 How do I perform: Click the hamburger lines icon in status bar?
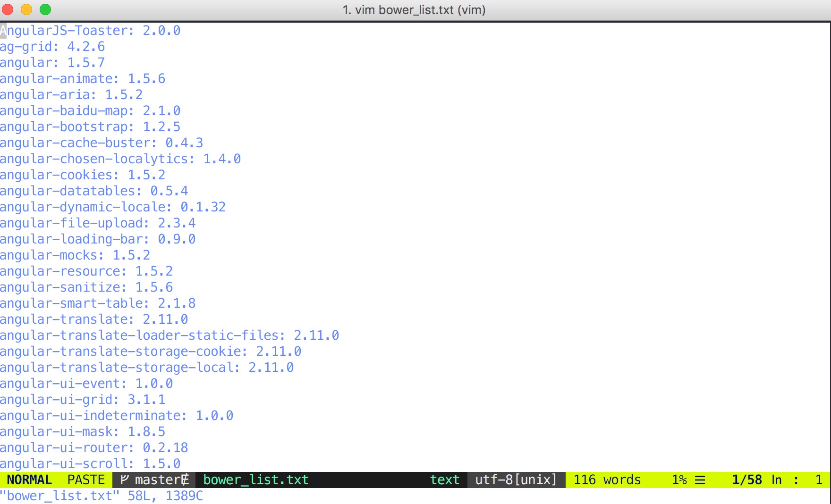700,480
